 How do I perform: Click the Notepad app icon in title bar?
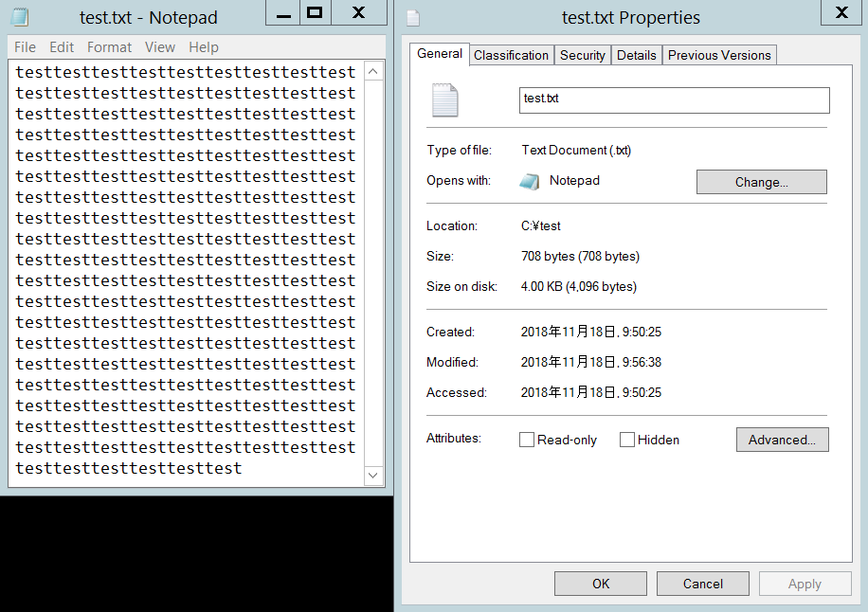pyautogui.click(x=20, y=17)
